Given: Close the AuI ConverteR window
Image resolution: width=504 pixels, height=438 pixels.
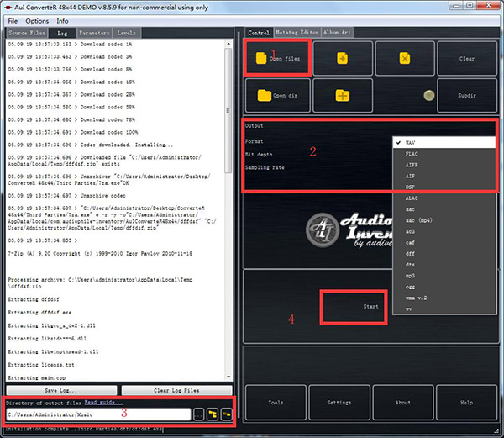Looking at the screenshot, I should tap(489, 5).
